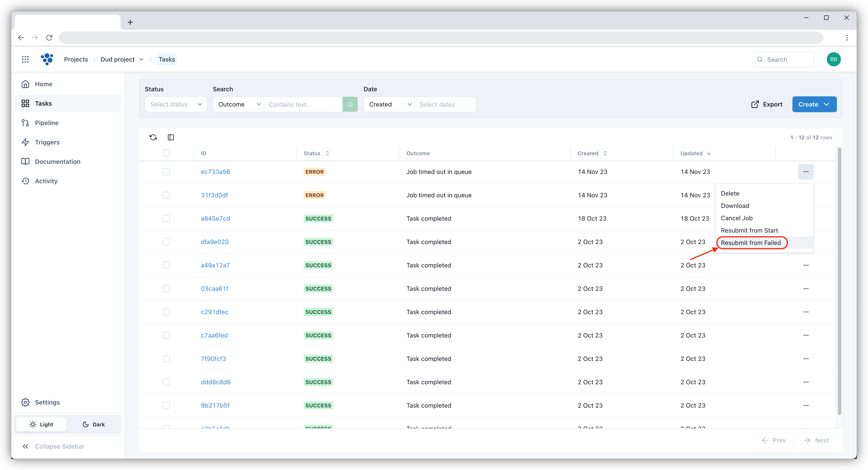Image resolution: width=868 pixels, height=470 pixels.
Task: Choose Resubmit from Failed menu entry
Action: [x=751, y=243]
